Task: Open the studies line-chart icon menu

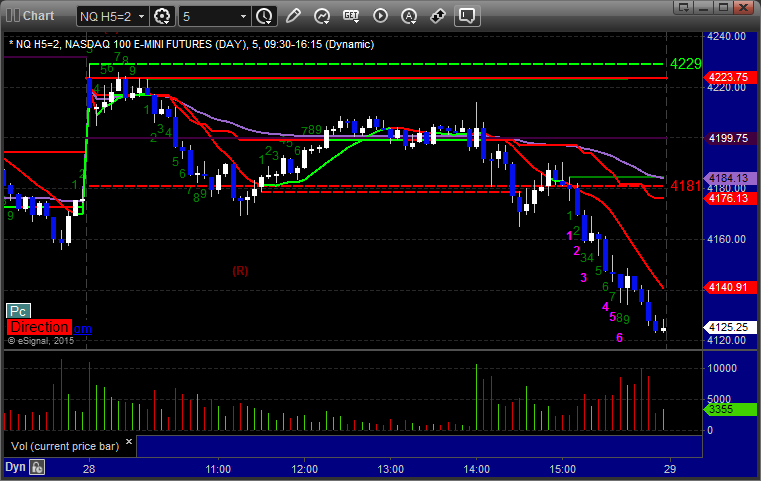Action: [322, 16]
